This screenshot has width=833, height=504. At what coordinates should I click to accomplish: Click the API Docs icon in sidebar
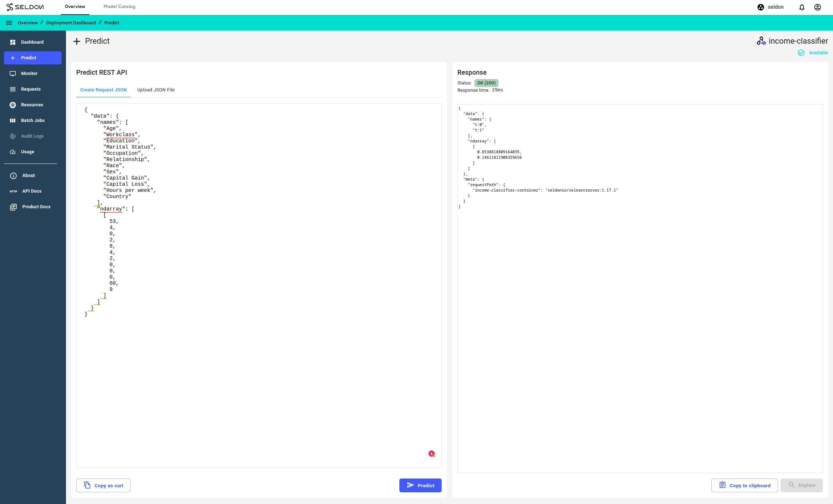tap(13, 191)
